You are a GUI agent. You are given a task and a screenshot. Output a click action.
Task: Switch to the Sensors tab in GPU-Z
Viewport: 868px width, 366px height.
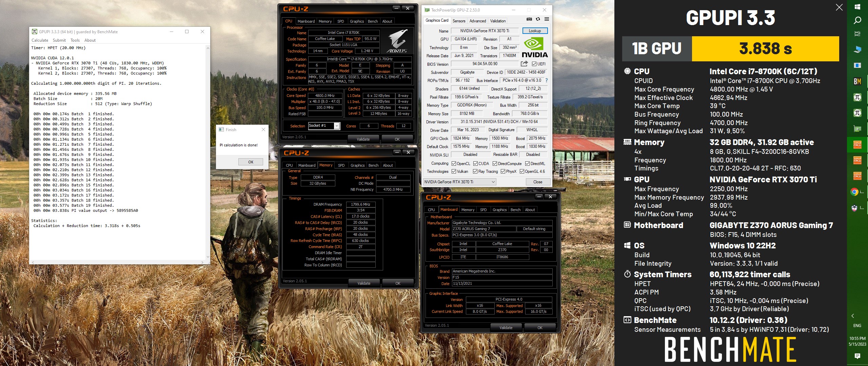coord(459,21)
